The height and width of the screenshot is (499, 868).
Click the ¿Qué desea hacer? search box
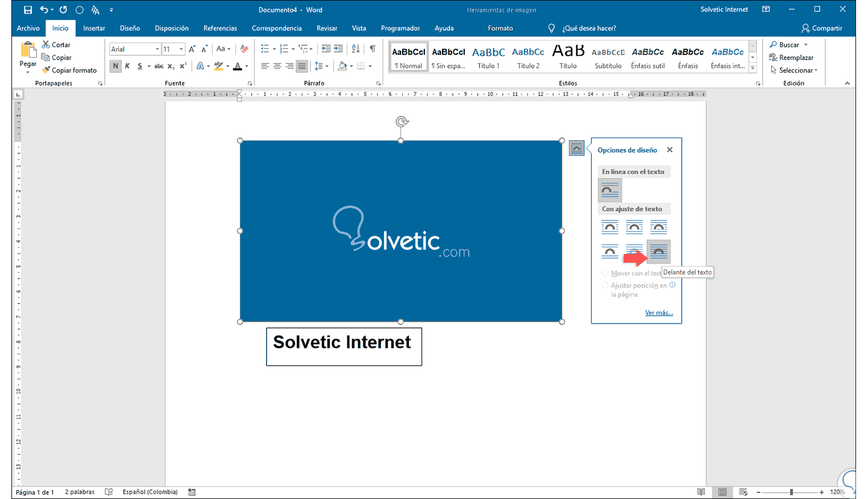pyautogui.click(x=588, y=28)
